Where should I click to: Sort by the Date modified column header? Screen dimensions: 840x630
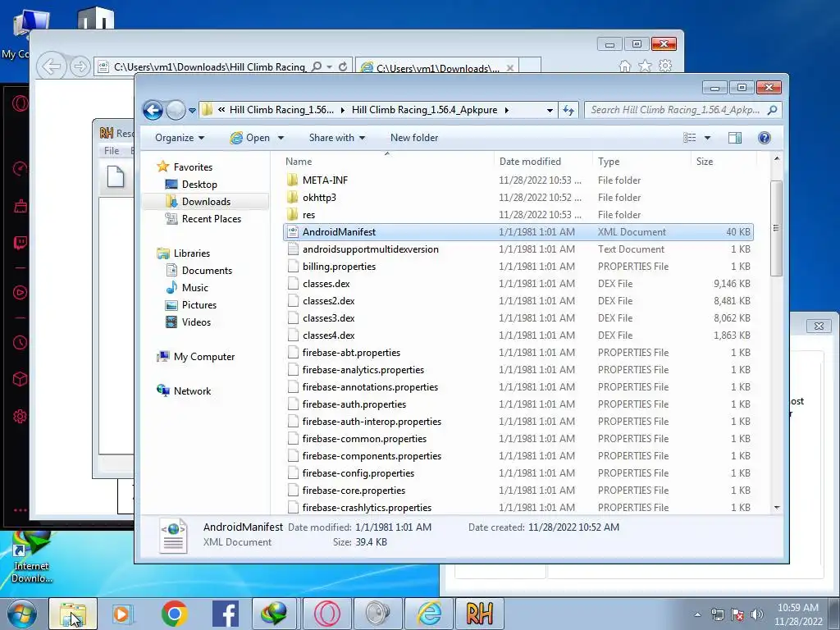tap(530, 162)
